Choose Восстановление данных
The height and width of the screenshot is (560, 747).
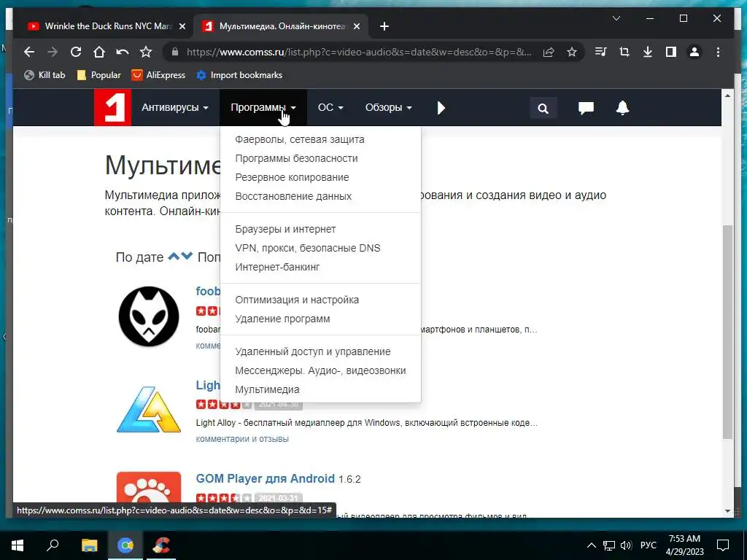click(x=293, y=196)
